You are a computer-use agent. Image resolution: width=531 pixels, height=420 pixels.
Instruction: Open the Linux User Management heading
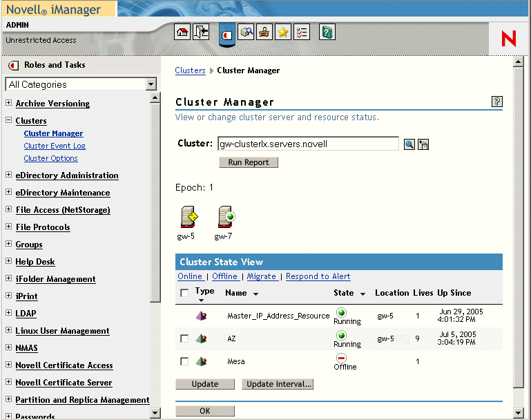pos(62,331)
